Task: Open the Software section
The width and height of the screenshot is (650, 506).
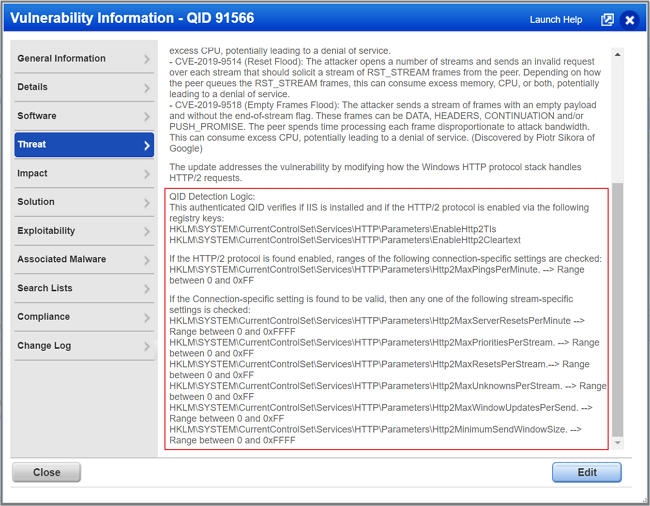Action: click(x=84, y=116)
